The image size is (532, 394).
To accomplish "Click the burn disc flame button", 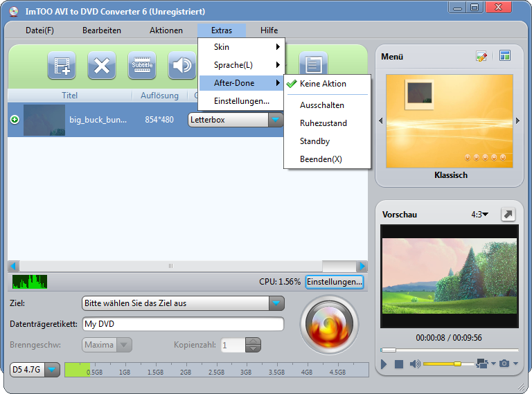I will pyautogui.click(x=329, y=325).
